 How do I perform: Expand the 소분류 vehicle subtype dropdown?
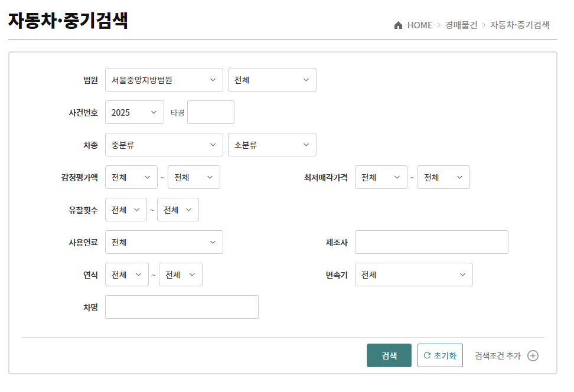pos(272,145)
